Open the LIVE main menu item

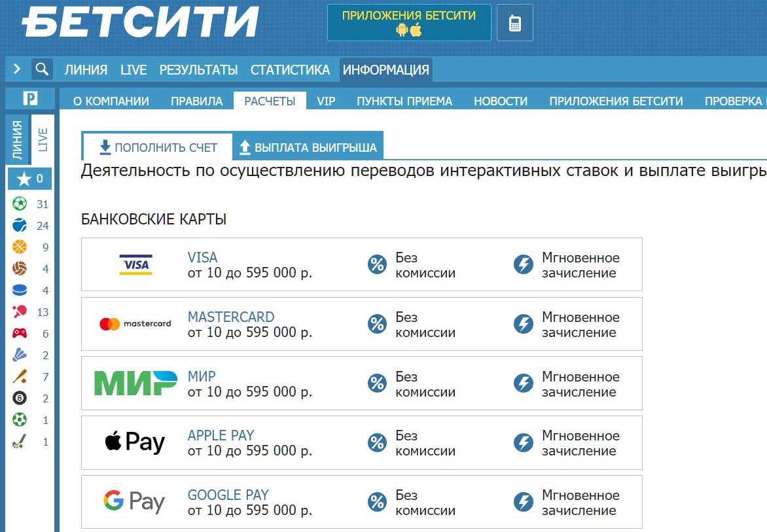(x=134, y=70)
